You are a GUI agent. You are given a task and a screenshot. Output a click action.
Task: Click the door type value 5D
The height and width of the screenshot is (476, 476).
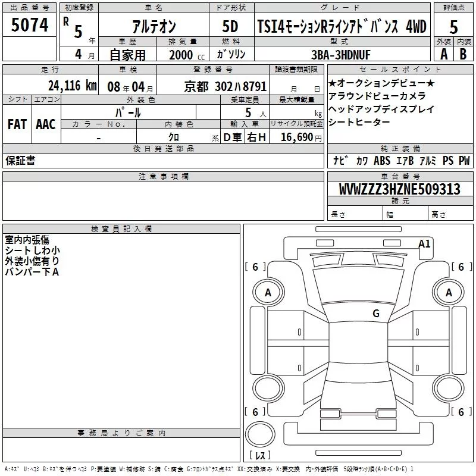coord(230,27)
